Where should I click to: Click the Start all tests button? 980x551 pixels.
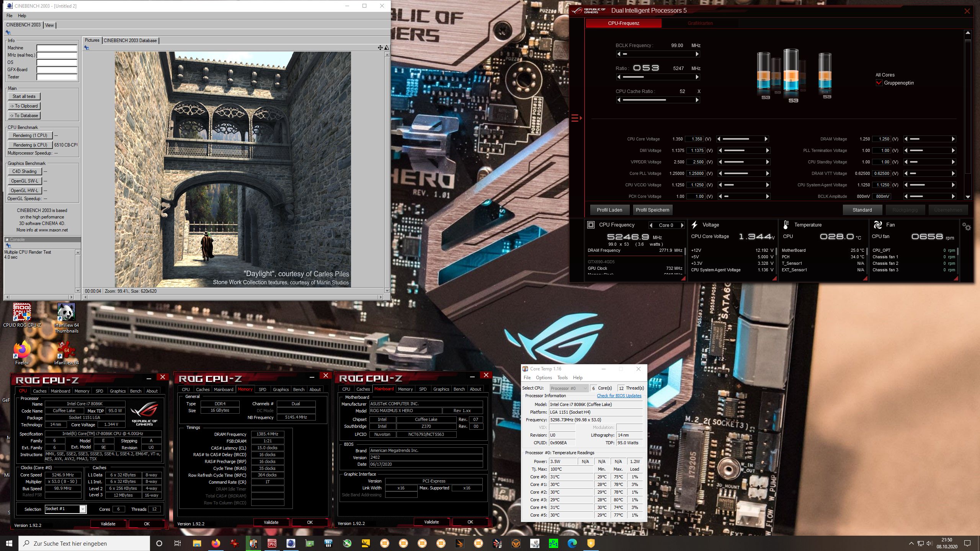[x=24, y=96]
